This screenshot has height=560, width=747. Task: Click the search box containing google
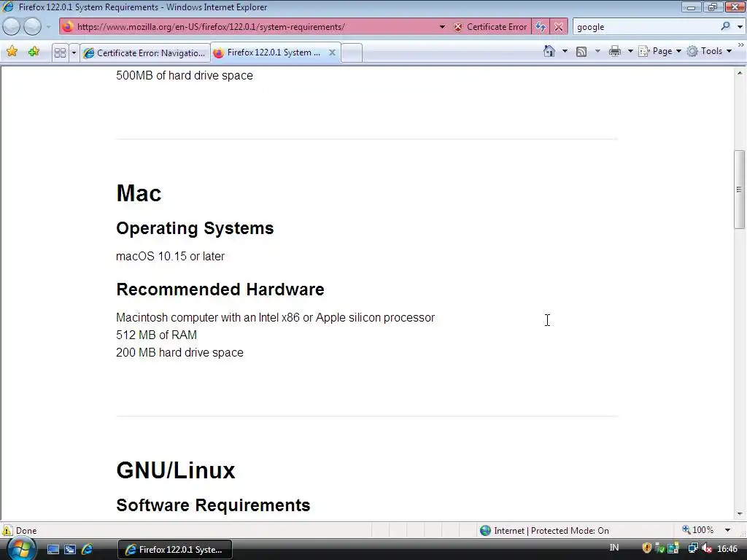(x=646, y=27)
